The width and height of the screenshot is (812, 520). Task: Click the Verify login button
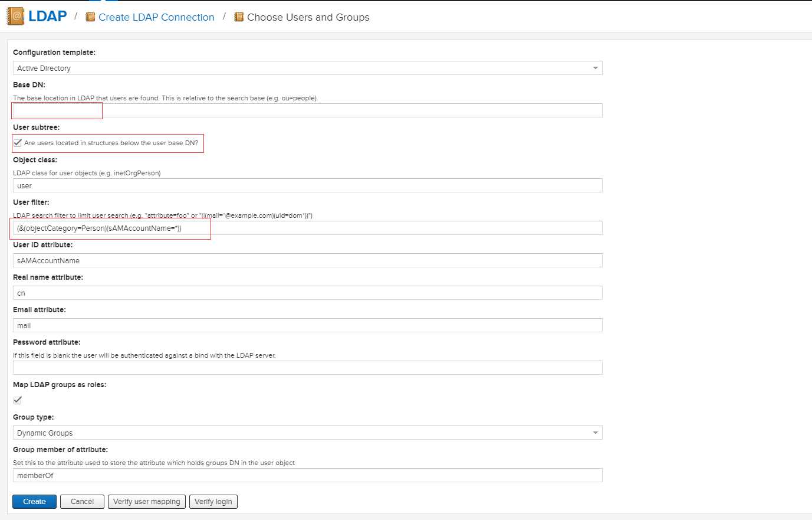tap(213, 502)
